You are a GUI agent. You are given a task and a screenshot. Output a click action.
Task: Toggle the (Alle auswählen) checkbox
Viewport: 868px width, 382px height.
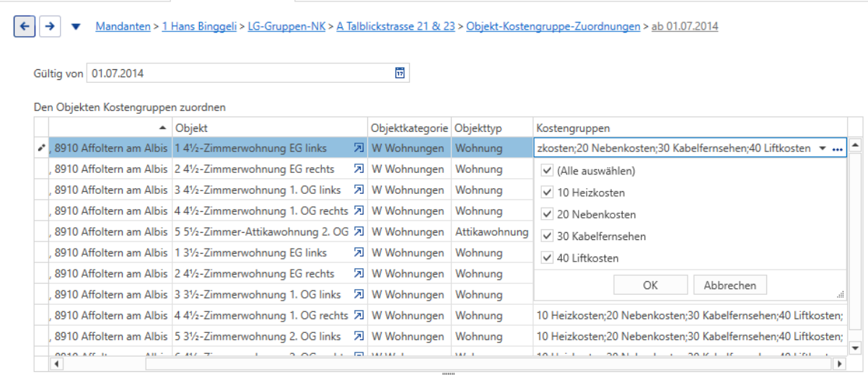tap(548, 172)
